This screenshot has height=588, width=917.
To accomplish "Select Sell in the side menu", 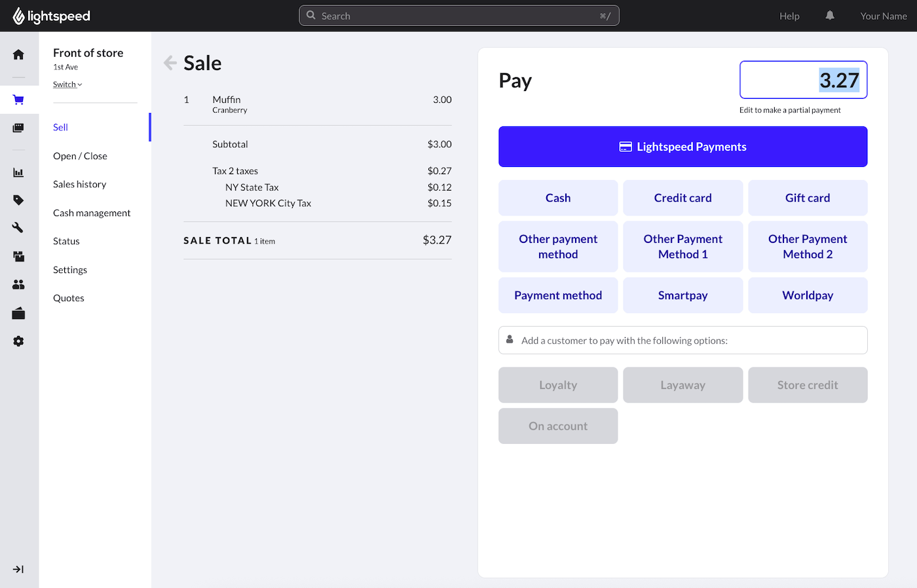I will [x=60, y=127].
